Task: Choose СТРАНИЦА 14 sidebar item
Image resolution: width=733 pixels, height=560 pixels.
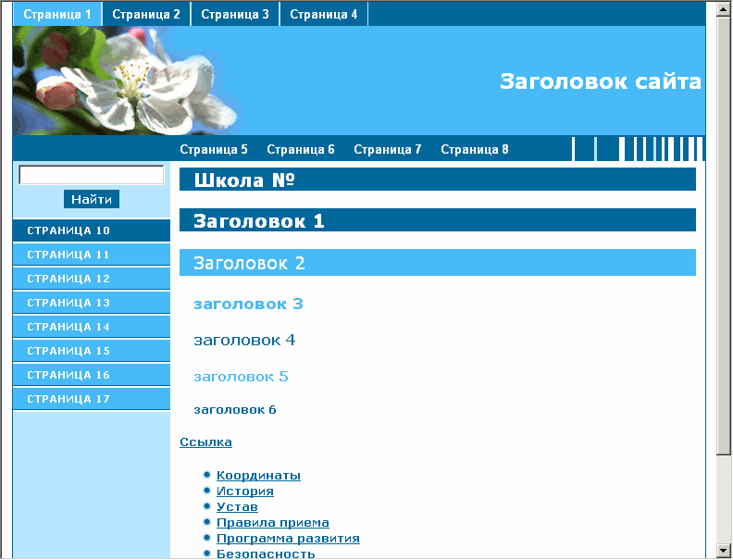Action: (92, 327)
